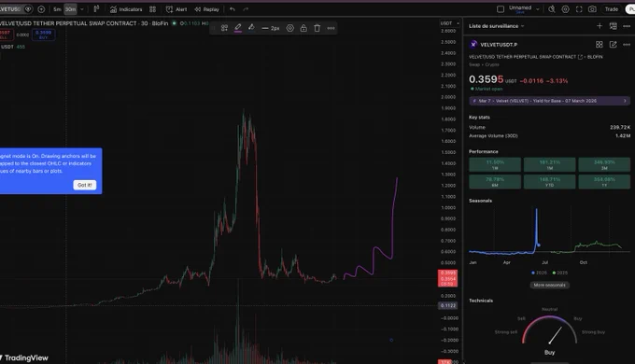
Task: Open drawing settings gear in floating toolbar
Action: coord(290,28)
